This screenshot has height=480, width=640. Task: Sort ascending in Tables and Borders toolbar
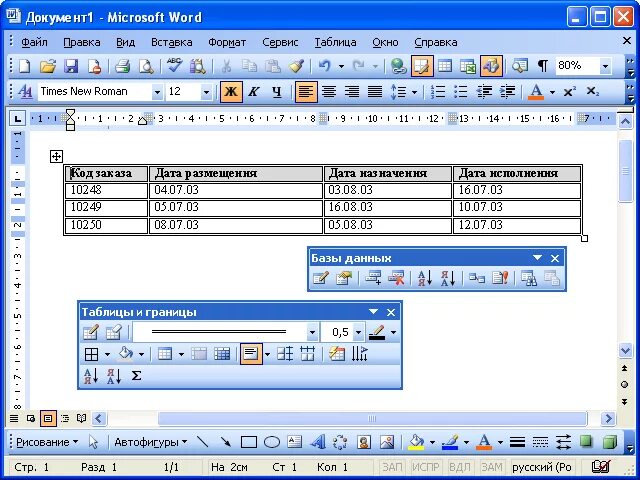tap(91, 376)
